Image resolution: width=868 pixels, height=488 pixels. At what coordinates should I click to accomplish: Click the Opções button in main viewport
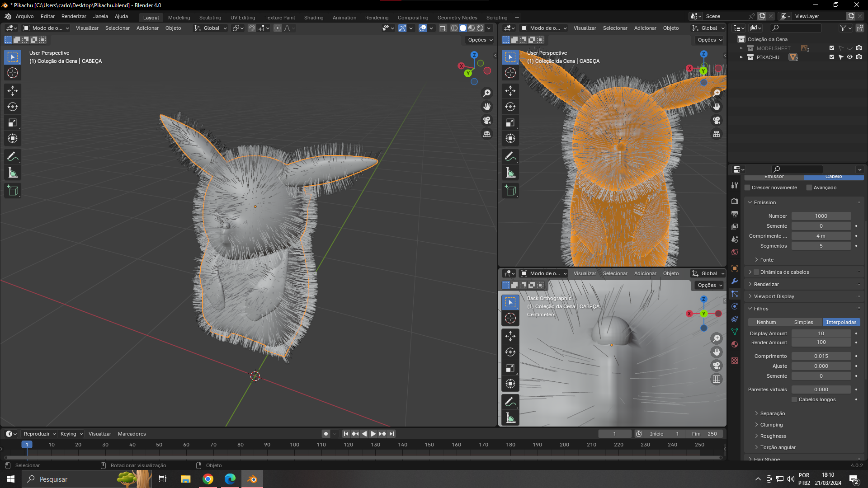(x=480, y=40)
